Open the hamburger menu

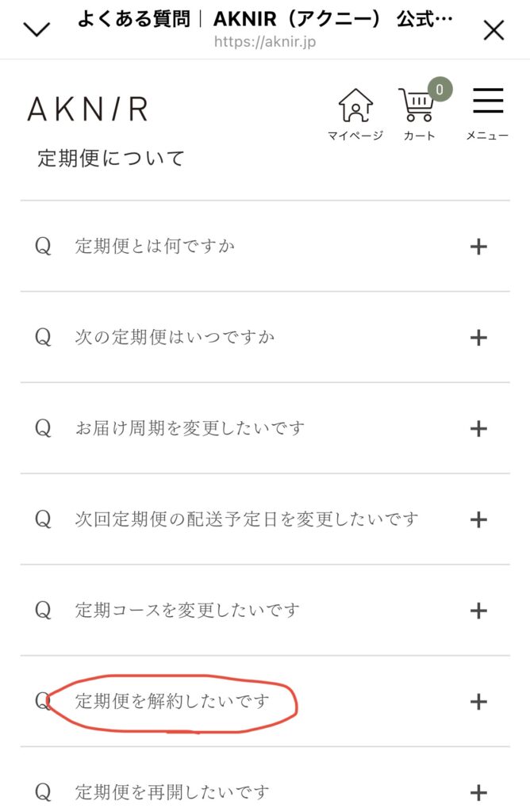[x=488, y=102]
